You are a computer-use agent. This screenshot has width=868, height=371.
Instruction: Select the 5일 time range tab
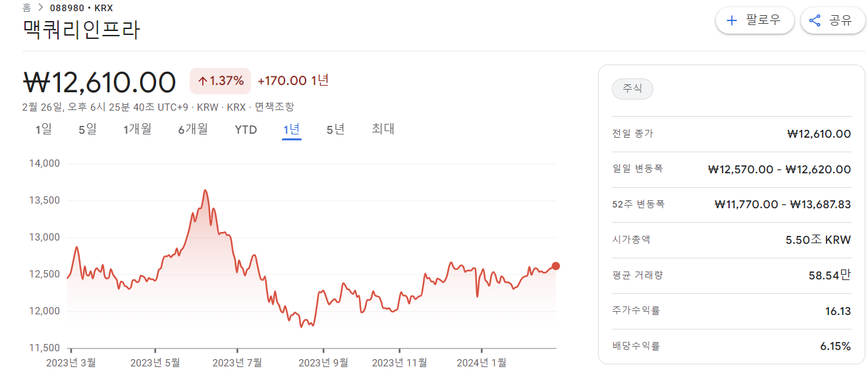(87, 129)
